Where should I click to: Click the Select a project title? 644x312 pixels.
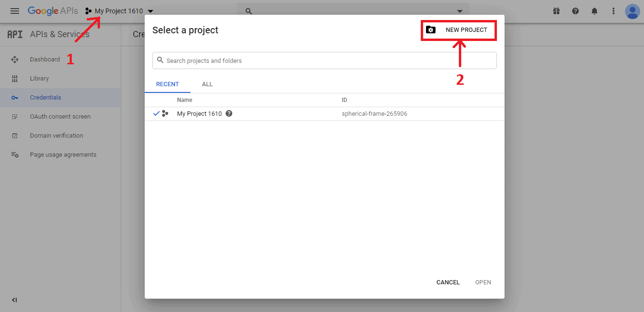[x=185, y=30]
